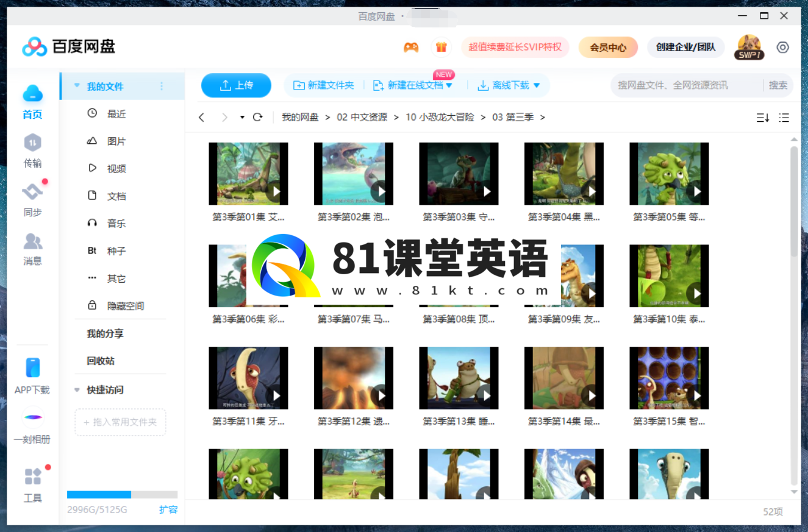Image resolution: width=808 pixels, height=532 pixels.
Task: Click the 上传 upload button
Action: pyautogui.click(x=236, y=85)
